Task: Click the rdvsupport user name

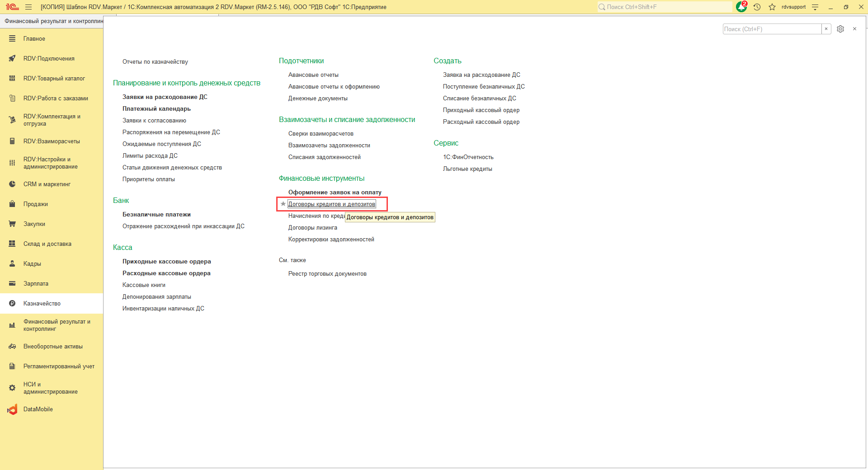Action: pyautogui.click(x=793, y=7)
